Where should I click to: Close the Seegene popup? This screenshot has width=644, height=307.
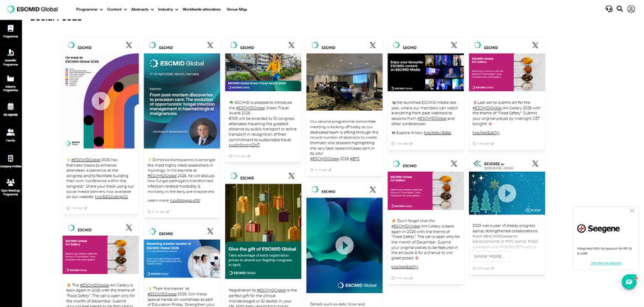coord(632,211)
